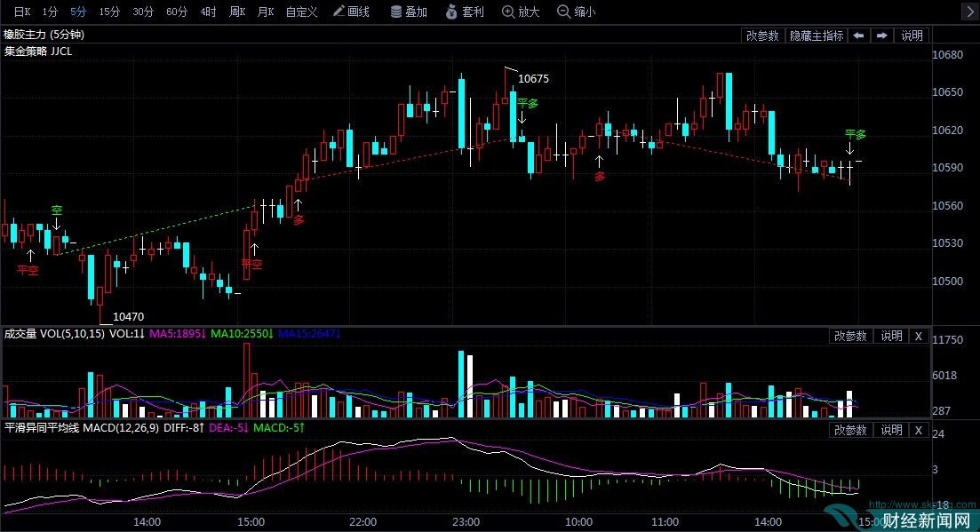Hide the 成交量 volume panel via its X
The image size is (980, 532).
coord(919,336)
